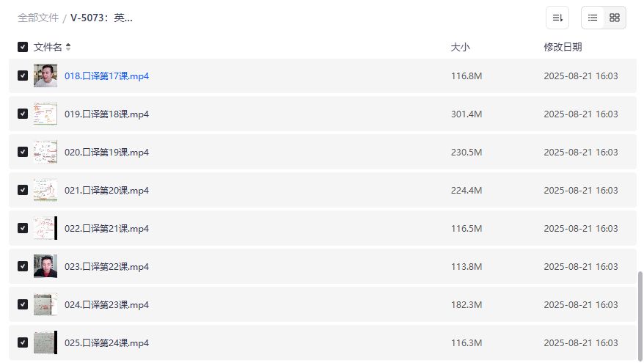This screenshot has width=644, height=363.
Task: Switch to grid view mode
Action: (615, 18)
